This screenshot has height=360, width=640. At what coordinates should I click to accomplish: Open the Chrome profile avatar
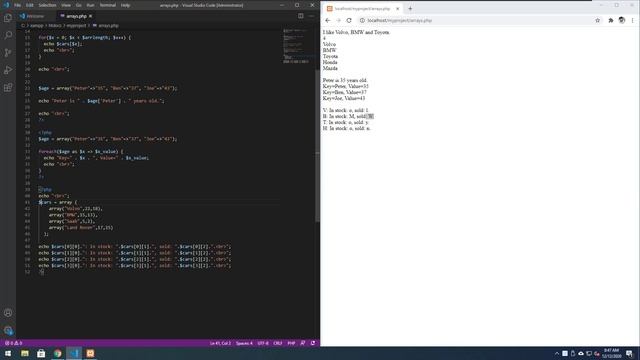(622, 20)
